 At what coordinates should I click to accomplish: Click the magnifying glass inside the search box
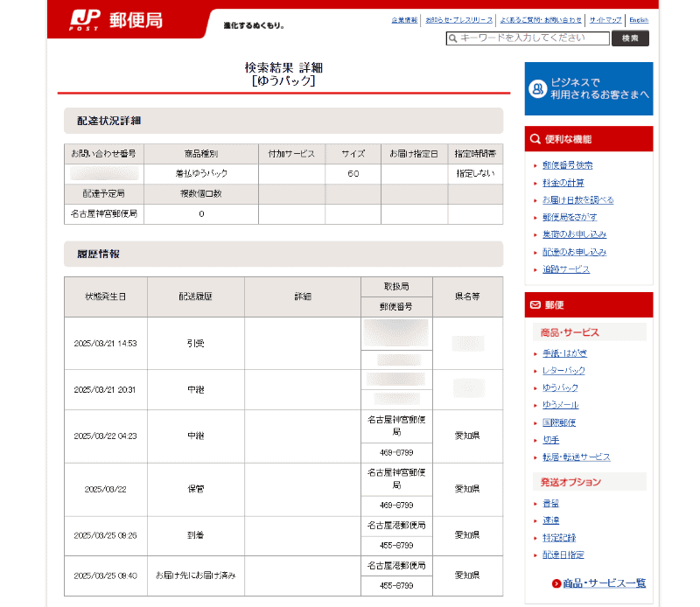[x=453, y=38]
